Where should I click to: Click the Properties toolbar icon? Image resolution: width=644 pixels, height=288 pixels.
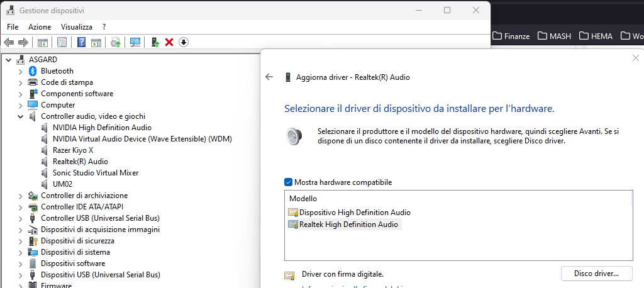62,42
